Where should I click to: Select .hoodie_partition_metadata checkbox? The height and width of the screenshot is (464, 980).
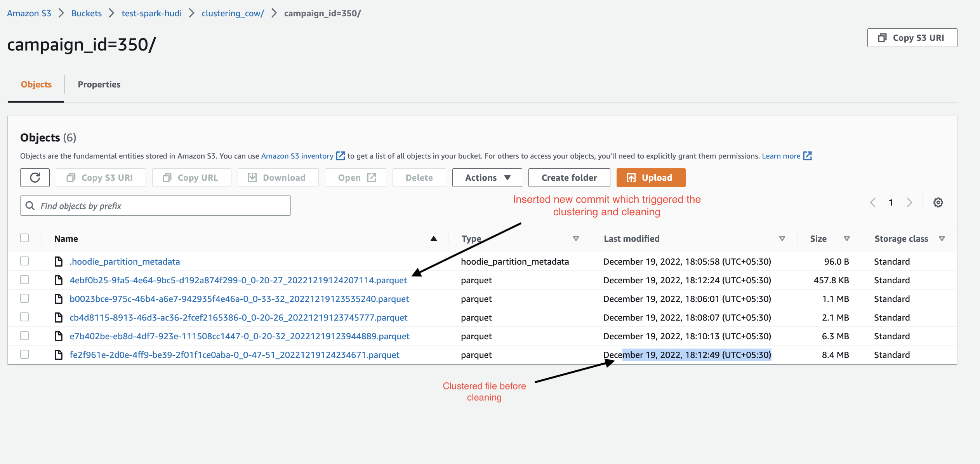click(24, 261)
